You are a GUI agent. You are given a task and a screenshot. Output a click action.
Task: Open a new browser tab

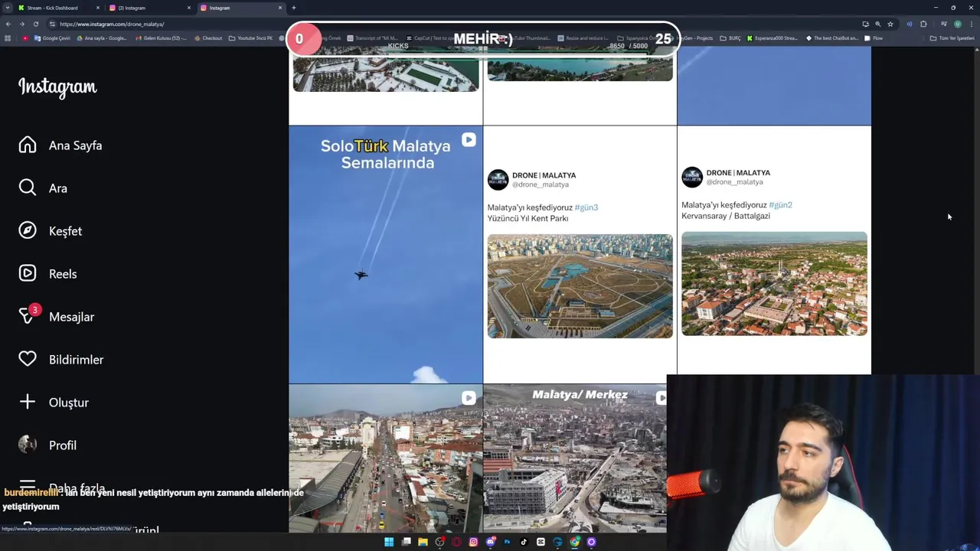[x=293, y=8]
